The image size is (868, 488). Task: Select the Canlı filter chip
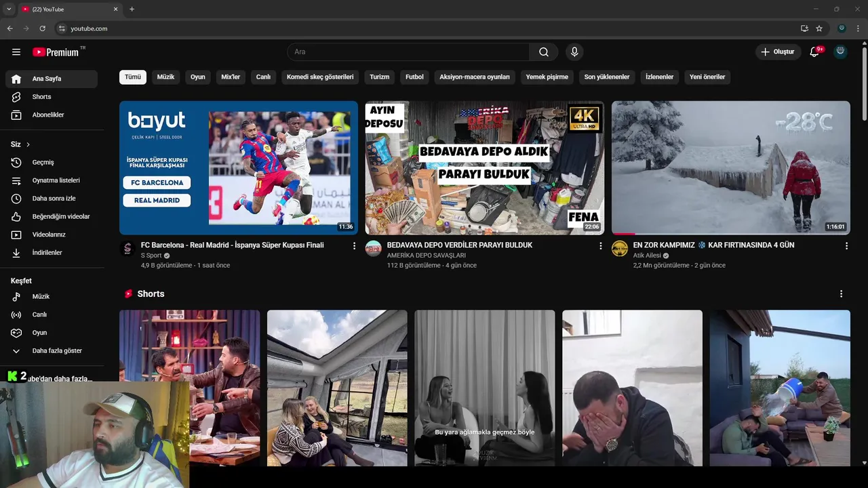[263, 77]
